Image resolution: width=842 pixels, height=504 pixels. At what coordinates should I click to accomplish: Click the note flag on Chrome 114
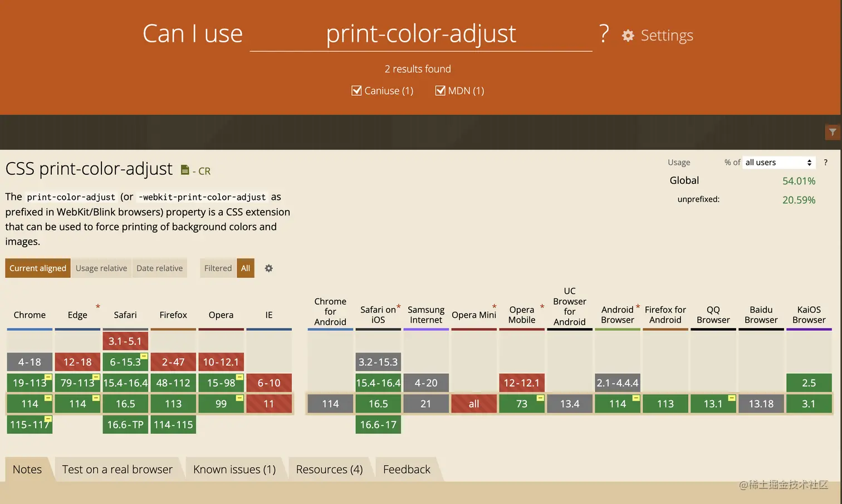pos(48,398)
